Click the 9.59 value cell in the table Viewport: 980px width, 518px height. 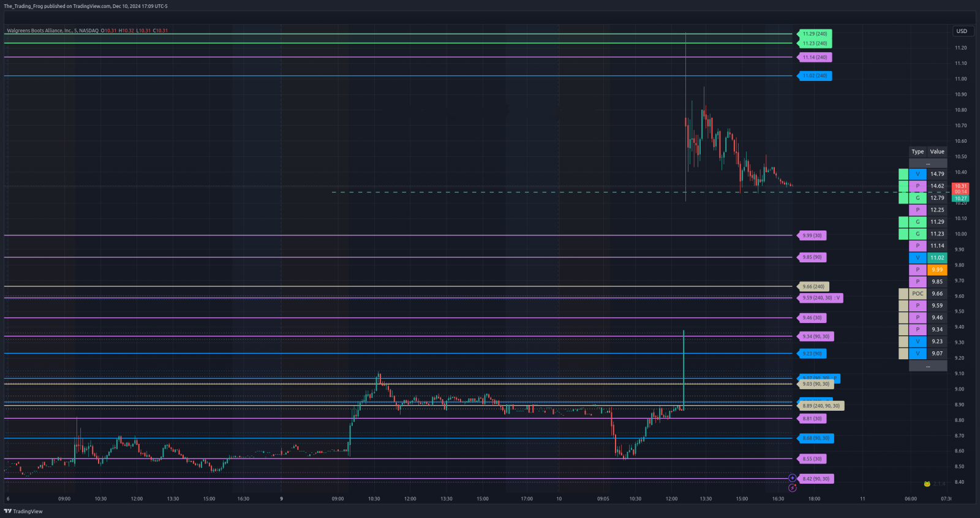click(x=937, y=305)
